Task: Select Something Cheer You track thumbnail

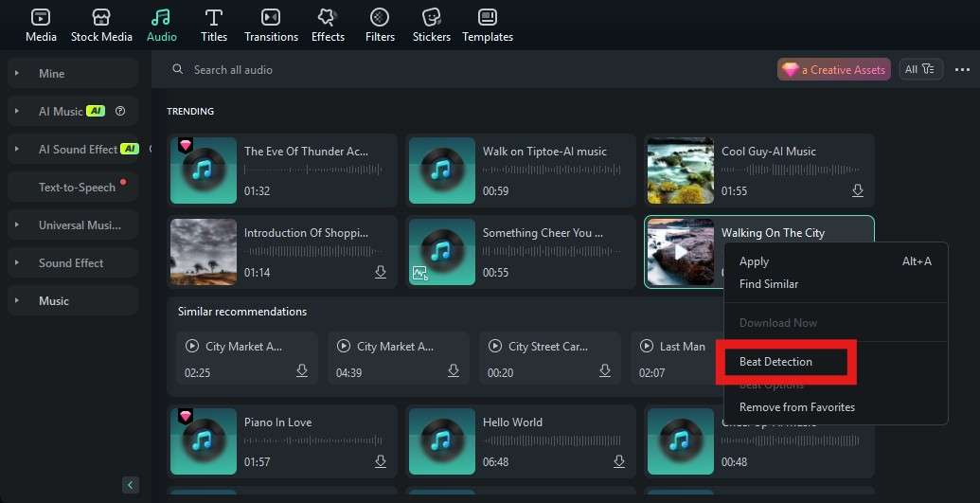Action: [x=442, y=252]
